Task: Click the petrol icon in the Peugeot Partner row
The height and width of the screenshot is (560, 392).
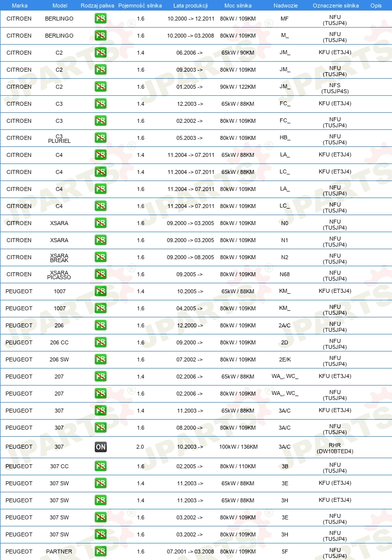Action: 101,551
